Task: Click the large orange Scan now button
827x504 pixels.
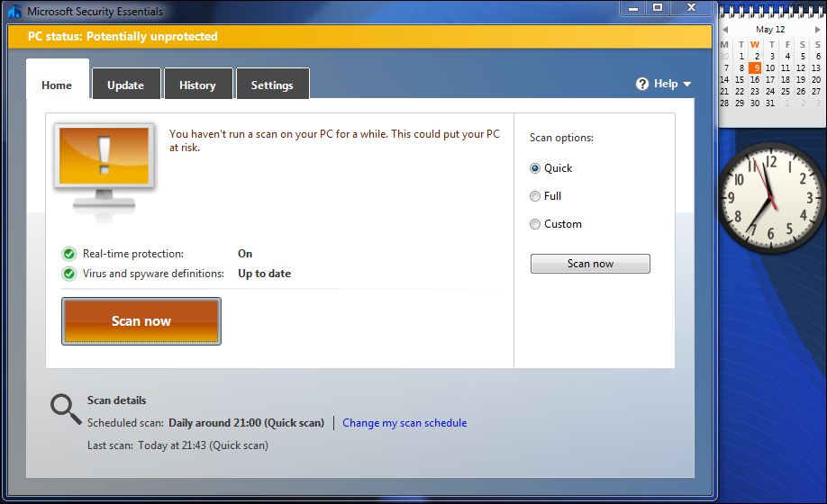Action: pyautogui.click(x=141, y=321)
